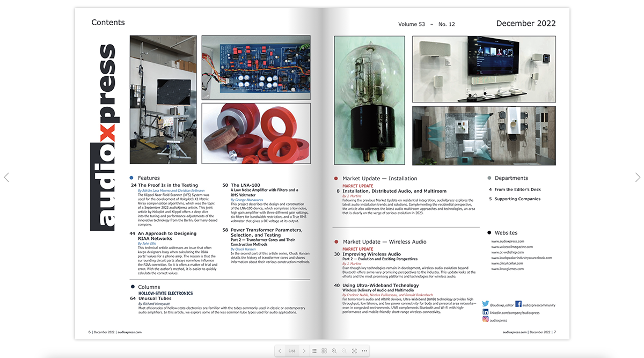The height and width of the screenshot is (358, 644).
Task: Click the wall-mounted TV installation photo
Action: (484, 69)
